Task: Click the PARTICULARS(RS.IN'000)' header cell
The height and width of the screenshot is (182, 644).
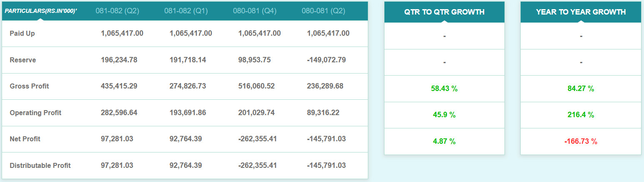Action: 41,11
